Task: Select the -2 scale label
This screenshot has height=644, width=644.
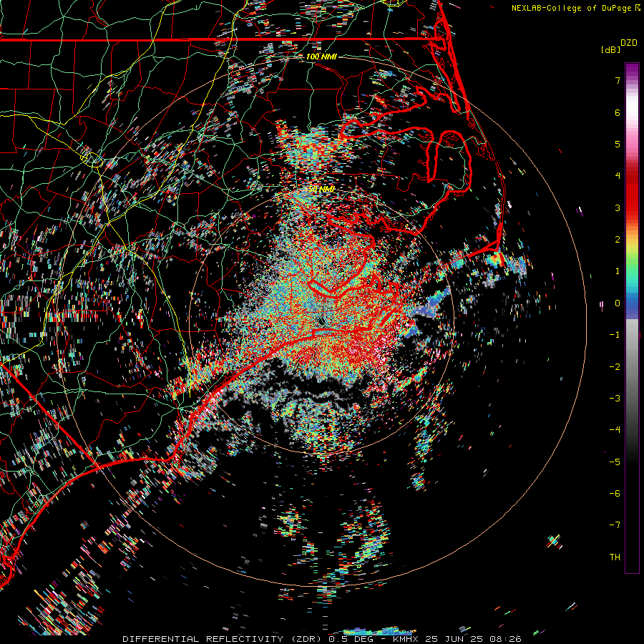Action: (x=615, y=367)
